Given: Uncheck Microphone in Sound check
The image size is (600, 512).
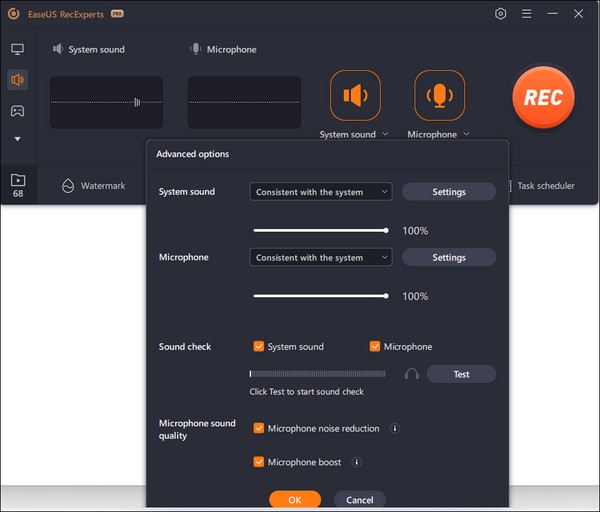Looking at the screenshot, I should tap(375, 346).
